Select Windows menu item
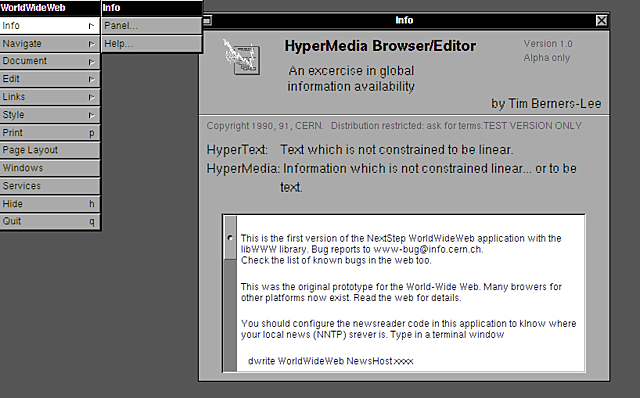640x398 pixels. click(50, 168)
